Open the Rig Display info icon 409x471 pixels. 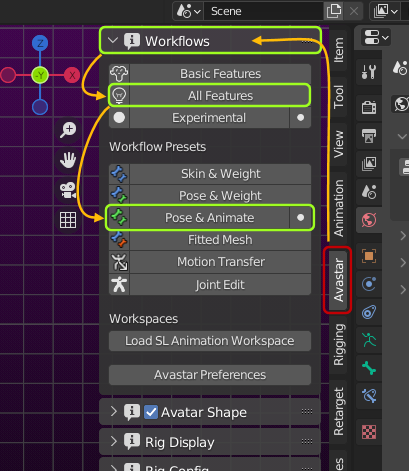click(x=132, y=442)
